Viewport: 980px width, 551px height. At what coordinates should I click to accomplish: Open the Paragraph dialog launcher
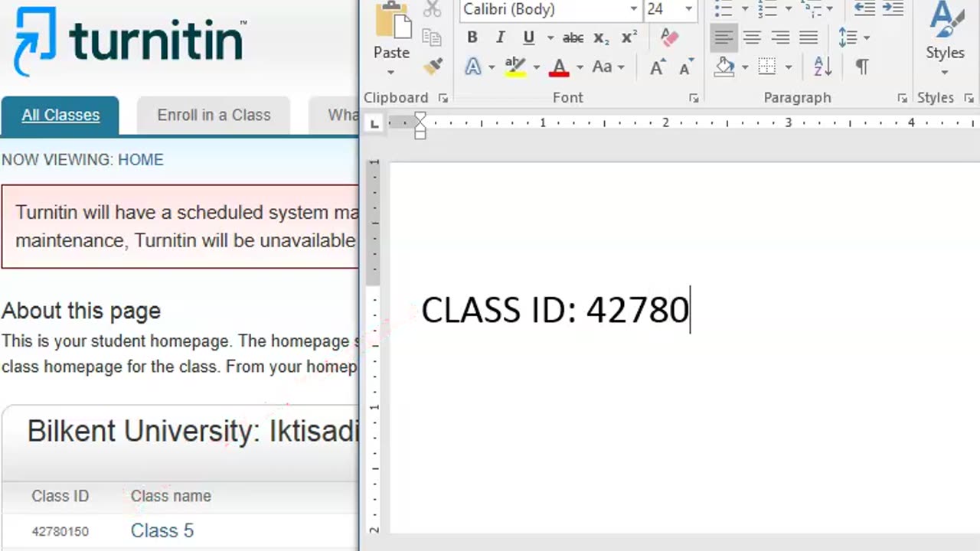(903, 98)
